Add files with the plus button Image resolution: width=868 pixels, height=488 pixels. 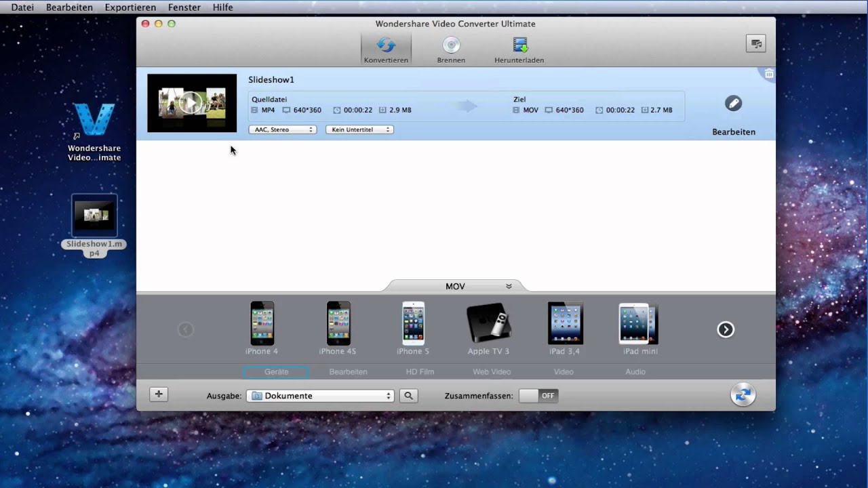tap(159, 394)
